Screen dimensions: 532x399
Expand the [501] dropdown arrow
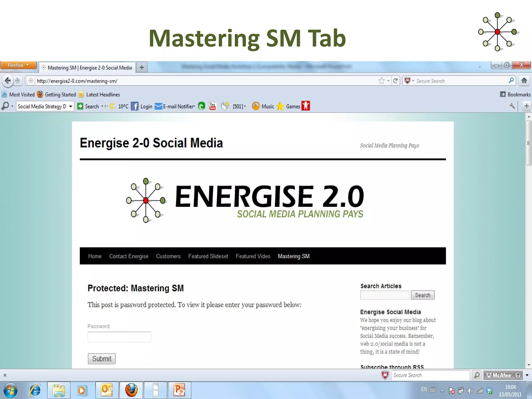[x=245, y=106]
